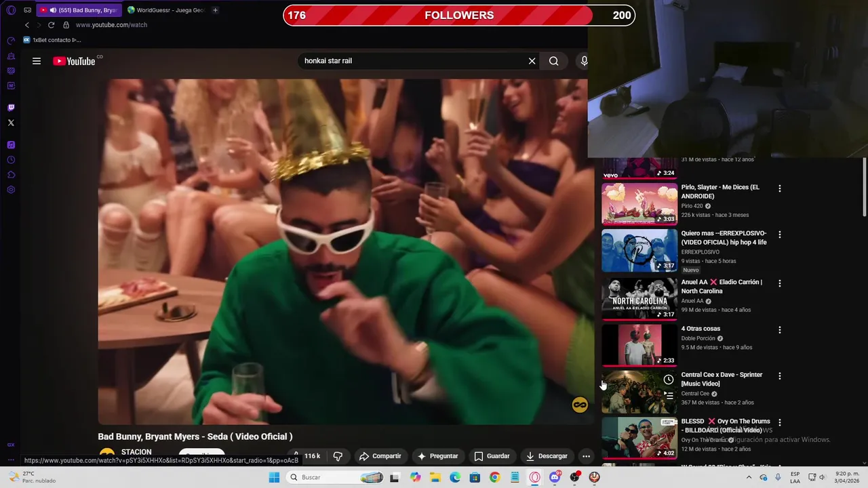
Task: Mute the YouTube tab via speaker icon
Action: [x=53, y=10]
